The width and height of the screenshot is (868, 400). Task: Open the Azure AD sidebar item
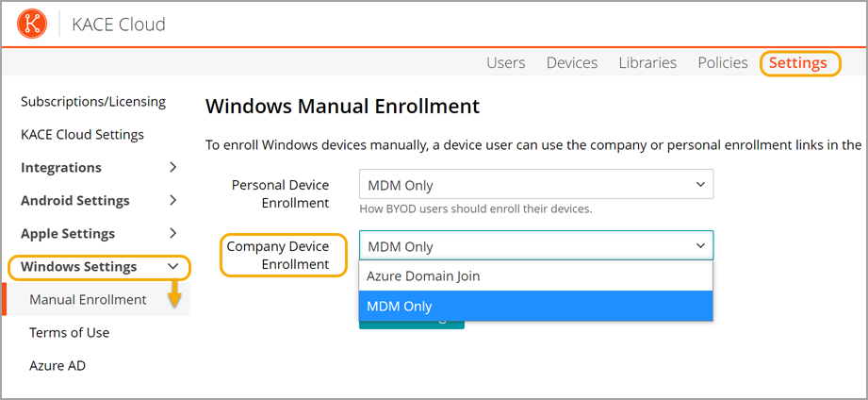(x=57, y=365)
